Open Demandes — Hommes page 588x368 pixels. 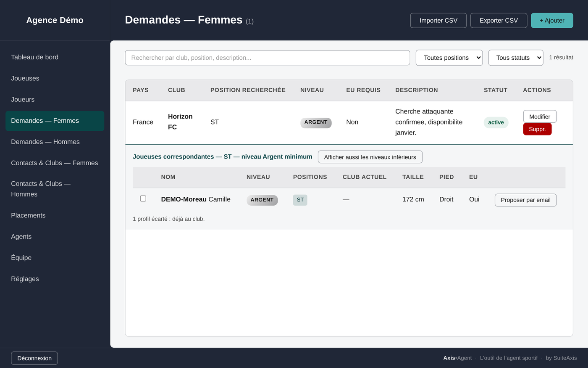click(x=55, y=142)
